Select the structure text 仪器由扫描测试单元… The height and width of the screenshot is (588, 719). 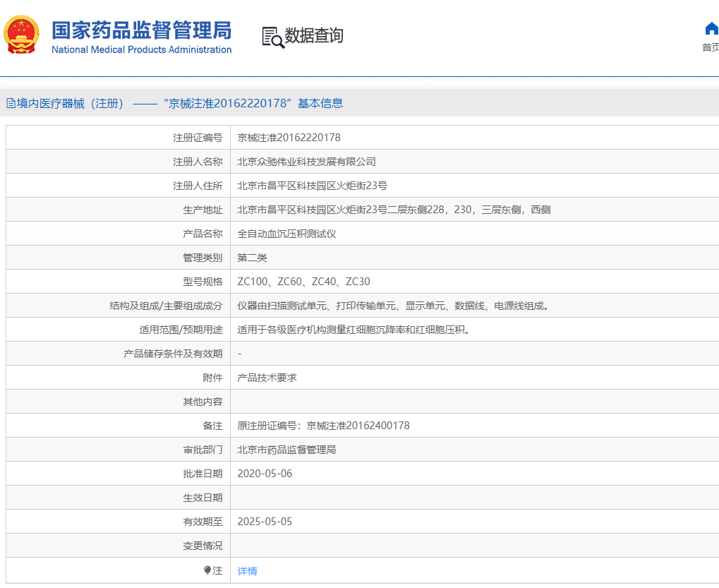tap(394, 306)
